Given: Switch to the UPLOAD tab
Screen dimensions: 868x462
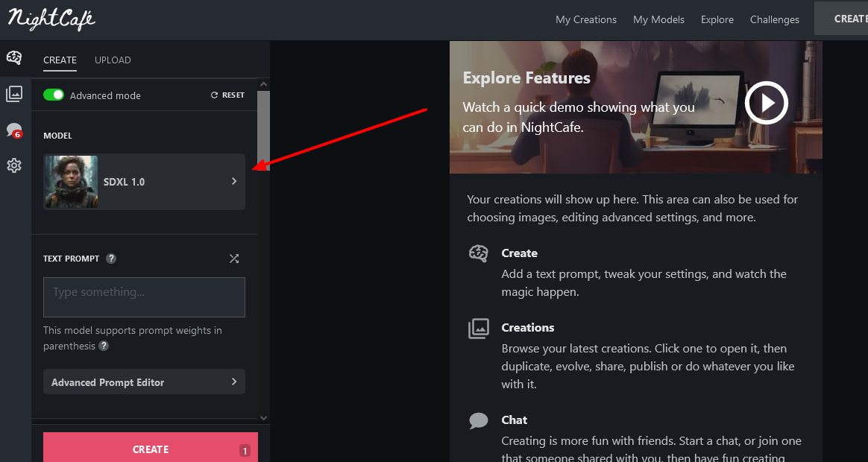Looking at the screenshot, I should coord(113,60).
